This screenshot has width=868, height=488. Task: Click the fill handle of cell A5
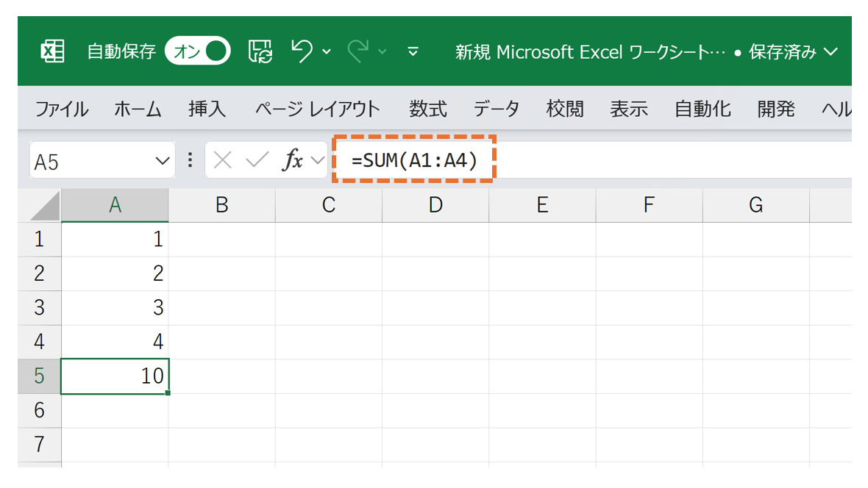168,393
